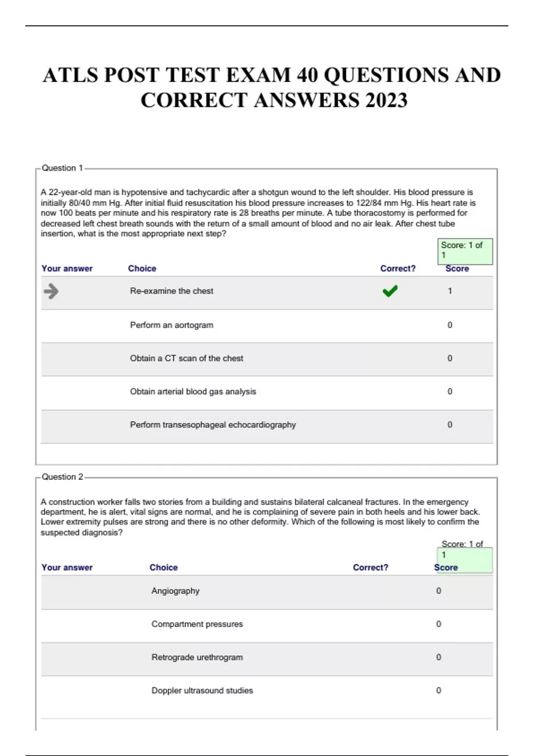Pick 'Compartment pressures' answer

pos(197,624)
